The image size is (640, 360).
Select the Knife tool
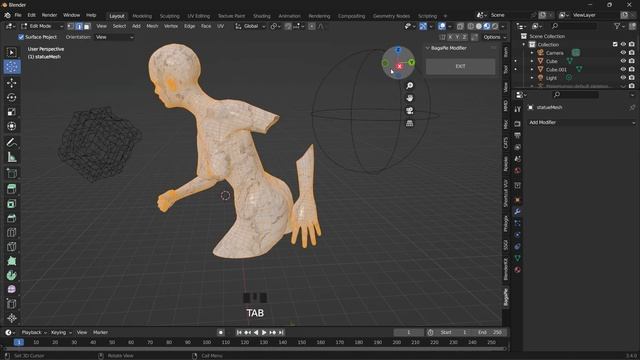point(11,247)
